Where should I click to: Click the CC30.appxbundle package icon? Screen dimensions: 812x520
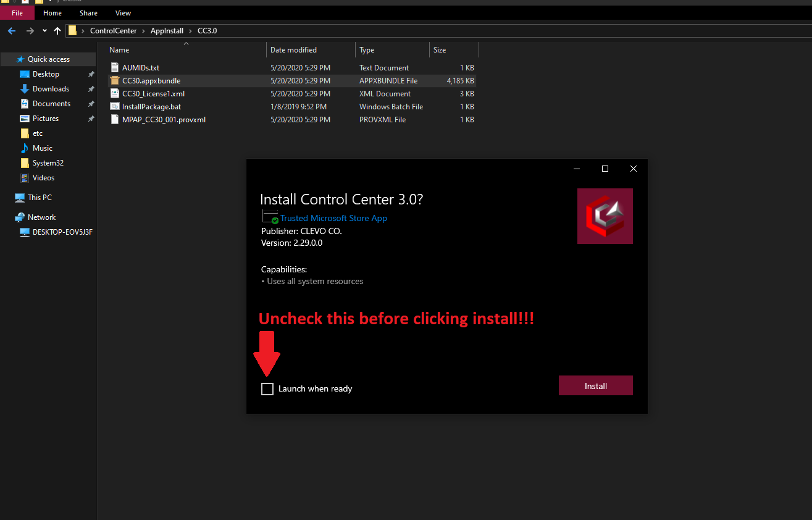pos(114,81)
